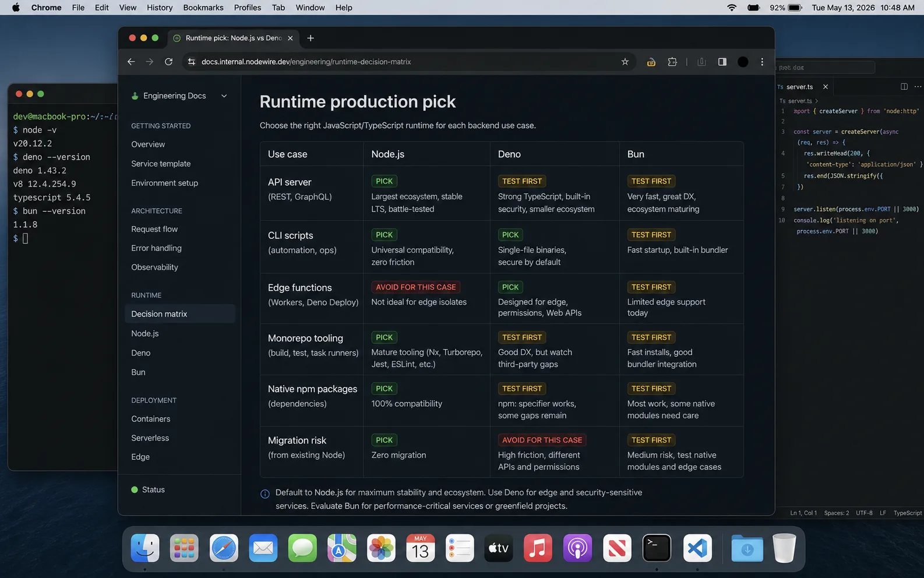924x578 pixels.
Task: Open Containers under Deployment
Action: pos(151,419)
